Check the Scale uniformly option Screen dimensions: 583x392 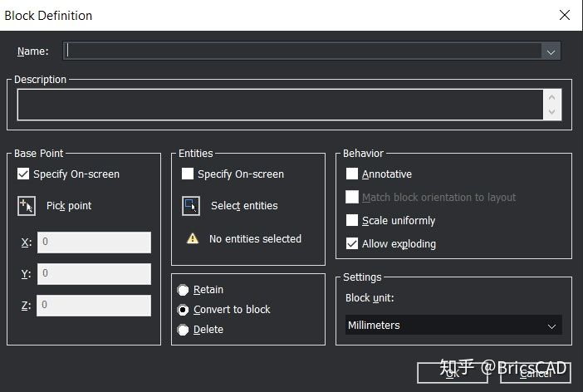point(352,220)
